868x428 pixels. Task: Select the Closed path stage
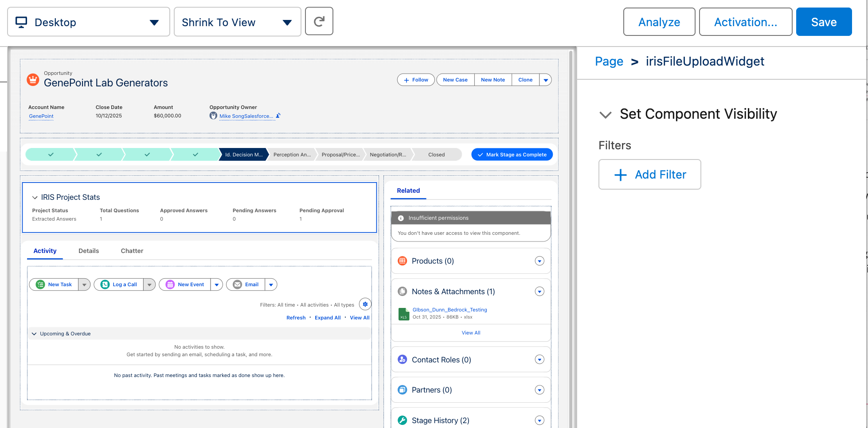(x=437, y=155)
